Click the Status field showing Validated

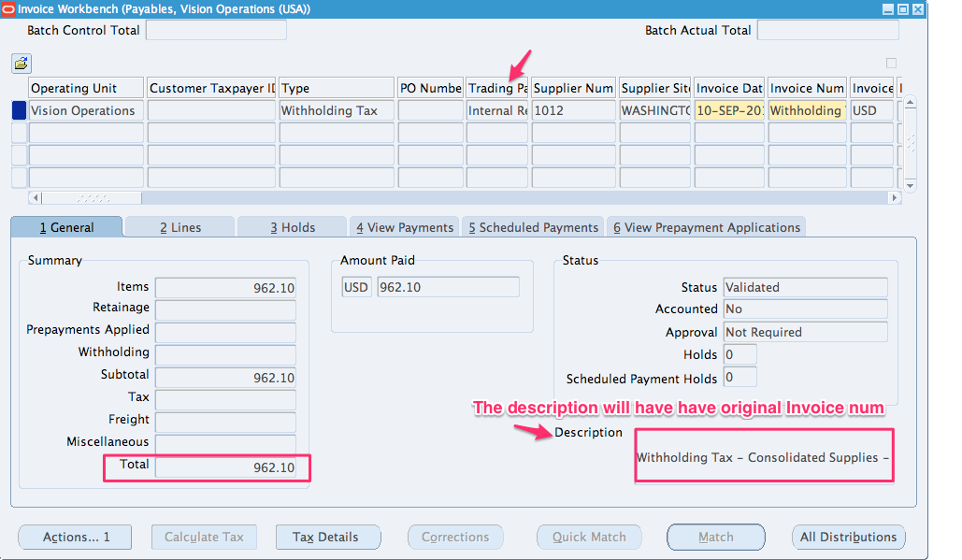coord(806,287)
